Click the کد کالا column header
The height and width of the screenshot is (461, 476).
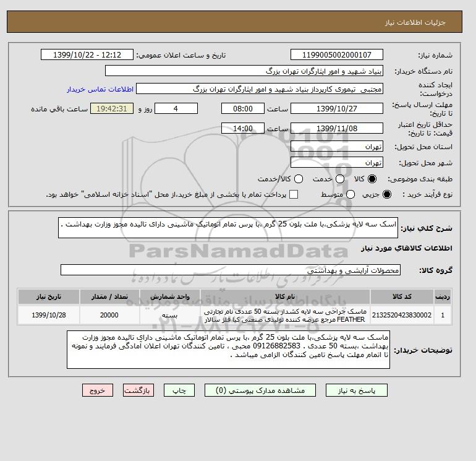pos(402,296)
